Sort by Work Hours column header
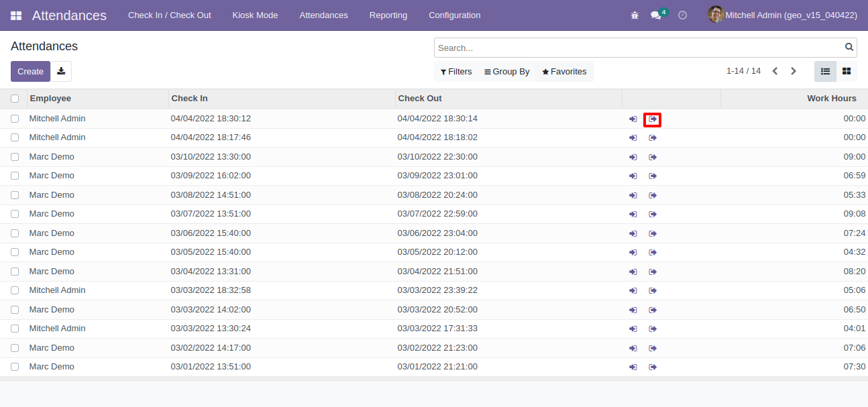Image resolution: width=868 pixels, height=407 pixels. click(x=794, y=99)
